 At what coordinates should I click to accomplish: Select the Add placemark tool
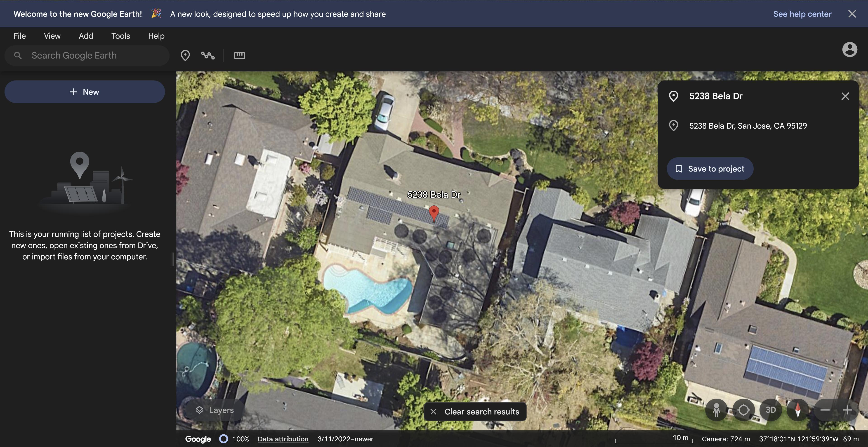click(x=185, y=55)
